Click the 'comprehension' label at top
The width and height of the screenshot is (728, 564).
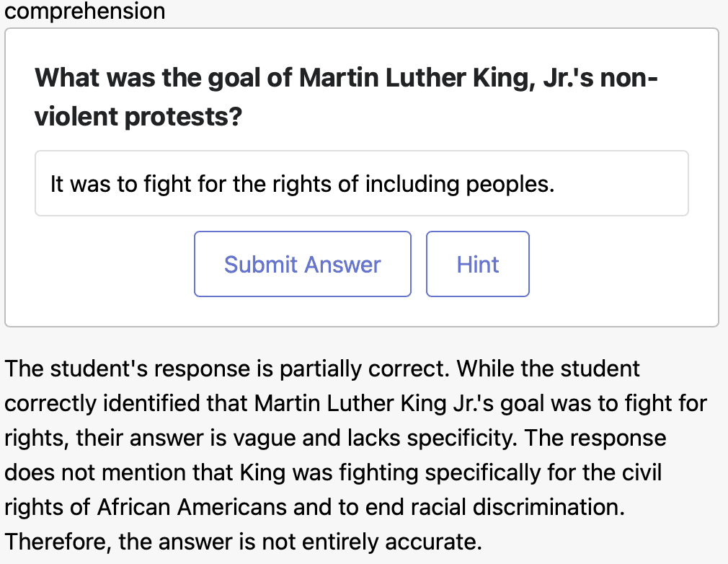pos(84,11)
